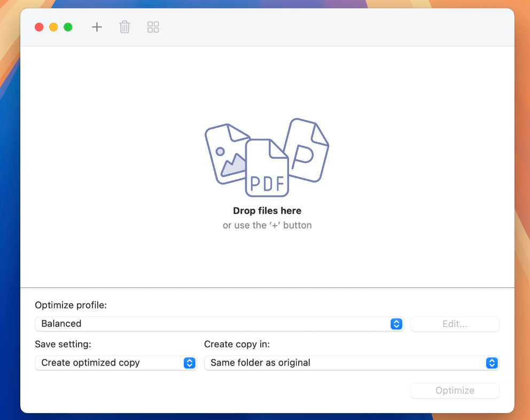
Task: Click the trash delete icon
Action: [x=124, y=27]
